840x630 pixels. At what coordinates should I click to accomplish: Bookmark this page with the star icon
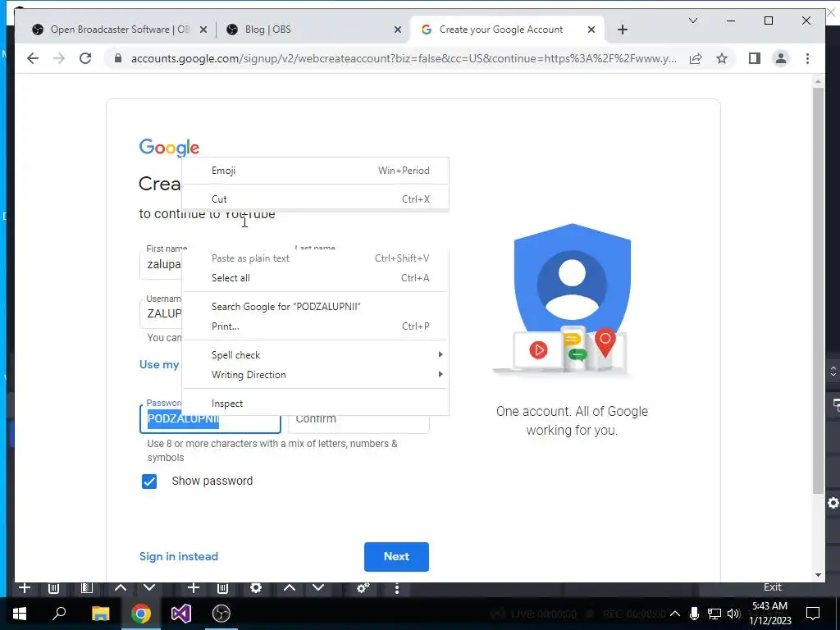(x=722, y=58)
